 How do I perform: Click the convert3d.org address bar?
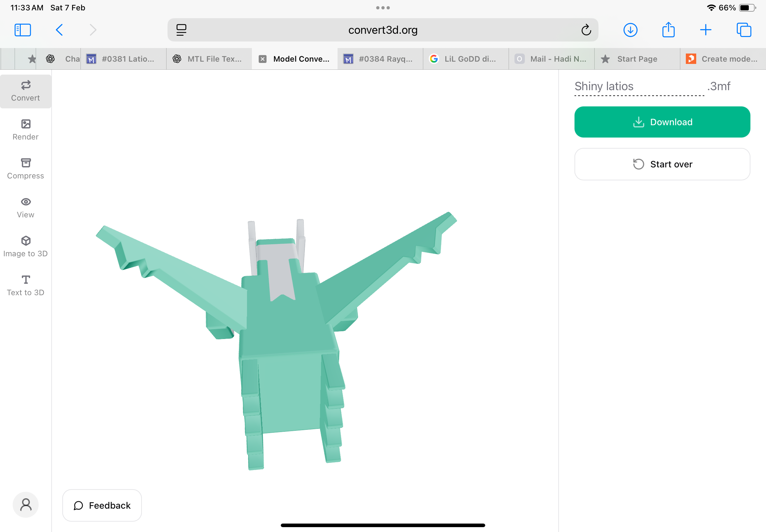pos(383,30)
